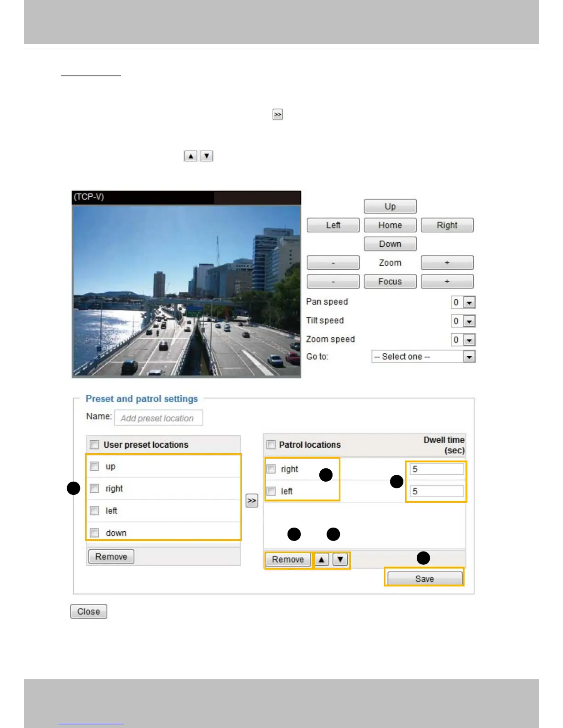Screen dimensions: 563x728
Task: Click the Home camera button
Action: [390, 225]
